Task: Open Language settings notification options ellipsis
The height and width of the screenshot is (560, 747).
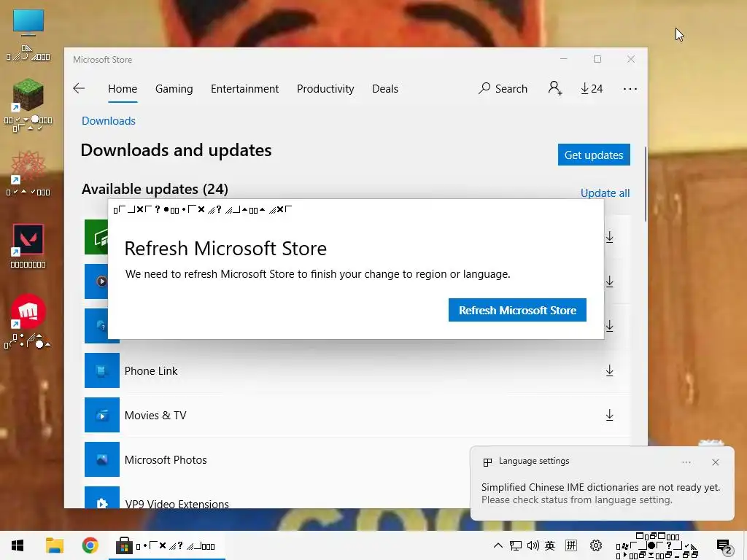Action: tap(686, 462)
